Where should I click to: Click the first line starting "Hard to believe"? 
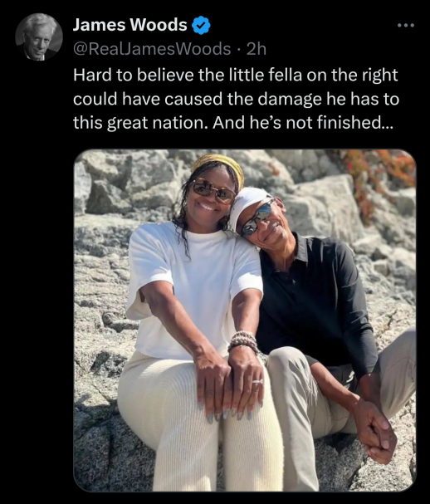[x=236, y=75]
